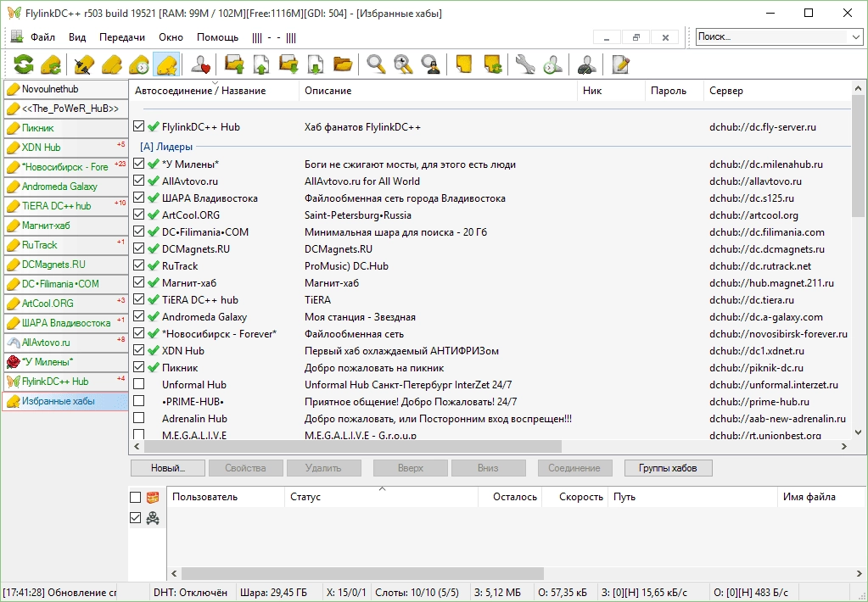This screenshot has height=602, width=868.
Task: Click document with green down arrow icon
Action: click(x=316, y=64)
